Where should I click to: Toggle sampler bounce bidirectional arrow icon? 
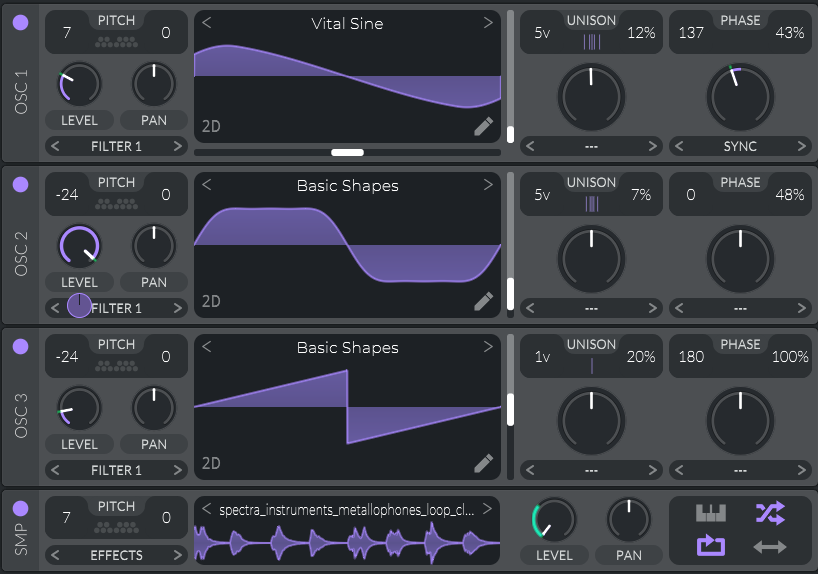(770, 547)
